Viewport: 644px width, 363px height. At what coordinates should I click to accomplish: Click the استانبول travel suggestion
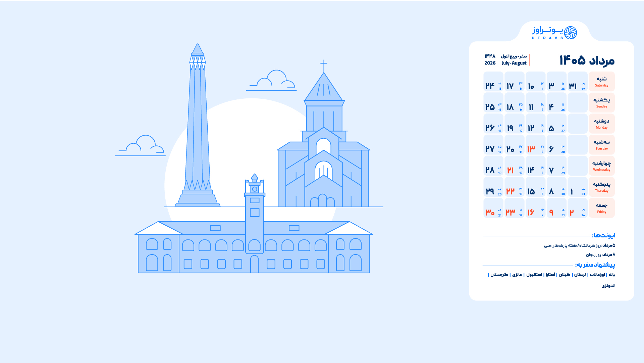point(534,275)
